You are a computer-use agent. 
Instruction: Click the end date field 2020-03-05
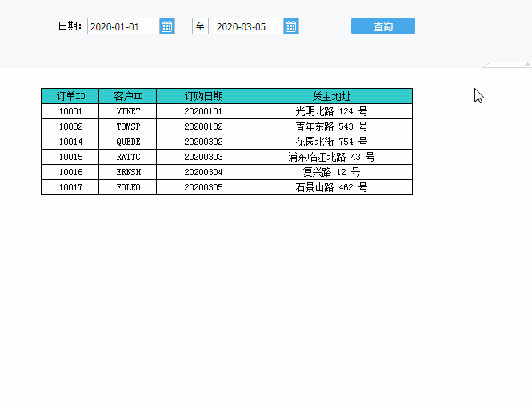click(x=249, y=26)
